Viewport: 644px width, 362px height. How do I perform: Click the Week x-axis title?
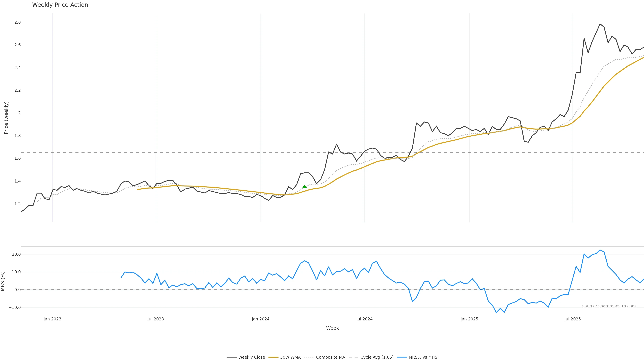click(332, 328)
